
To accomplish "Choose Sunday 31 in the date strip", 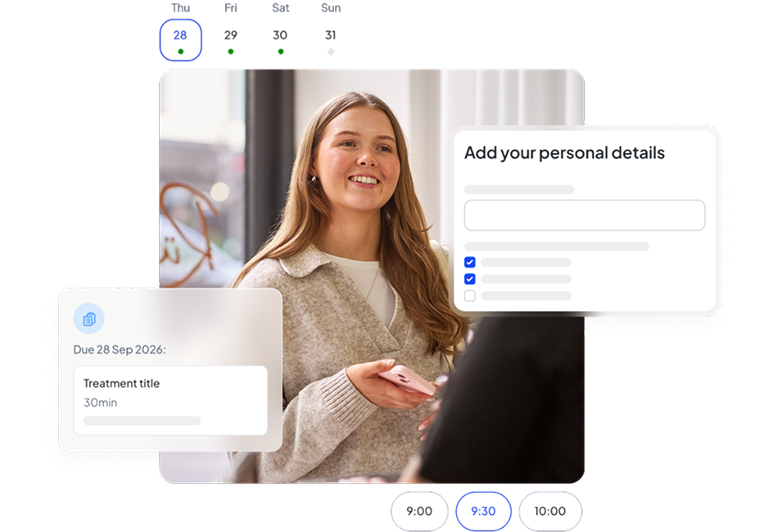I will tap(331, 36).
